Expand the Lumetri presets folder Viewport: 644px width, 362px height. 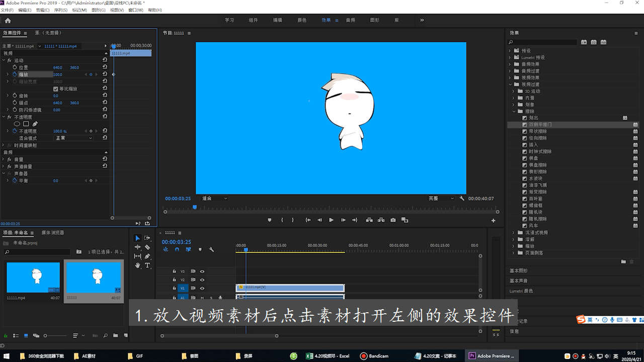(x=510, y=57)
